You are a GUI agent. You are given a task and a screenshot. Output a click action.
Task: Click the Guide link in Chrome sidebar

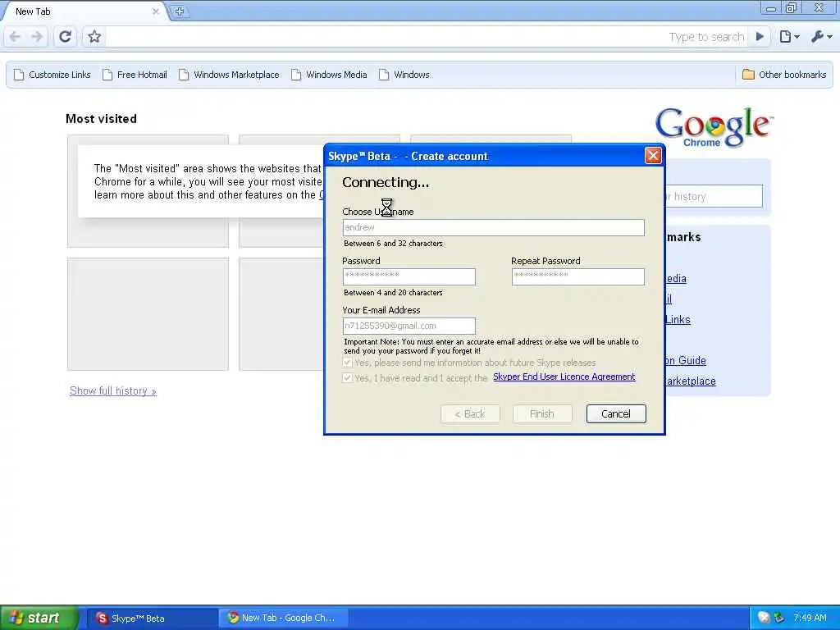(685, 361)
